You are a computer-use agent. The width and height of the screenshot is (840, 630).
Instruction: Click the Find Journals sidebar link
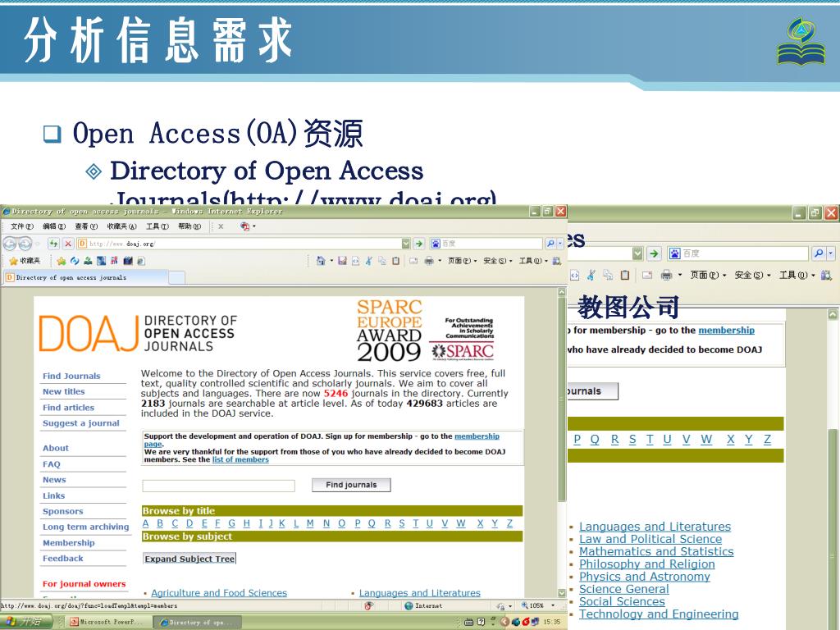(x=71, y=376)
